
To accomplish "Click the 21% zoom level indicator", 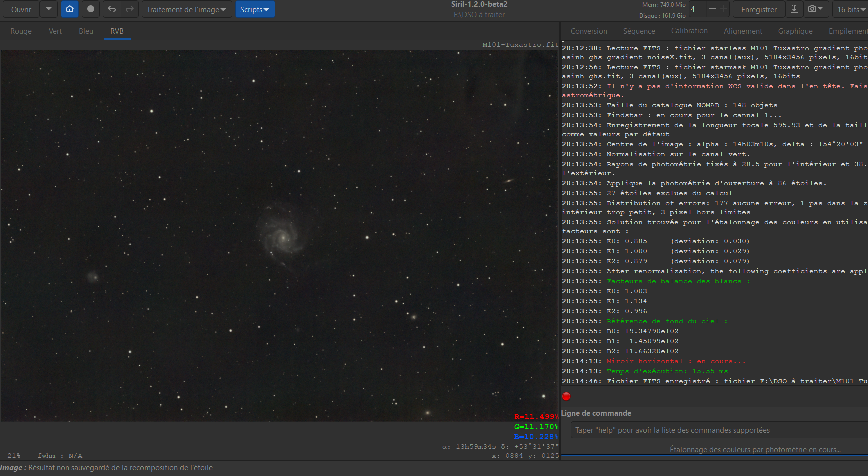I will (14, 456).
